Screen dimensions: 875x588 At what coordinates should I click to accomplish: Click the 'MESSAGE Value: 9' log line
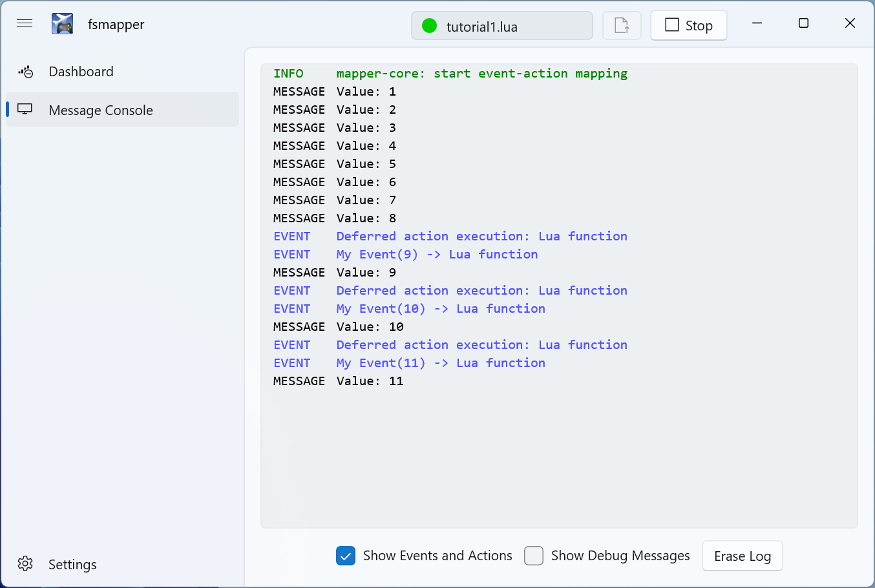point(335,273)
